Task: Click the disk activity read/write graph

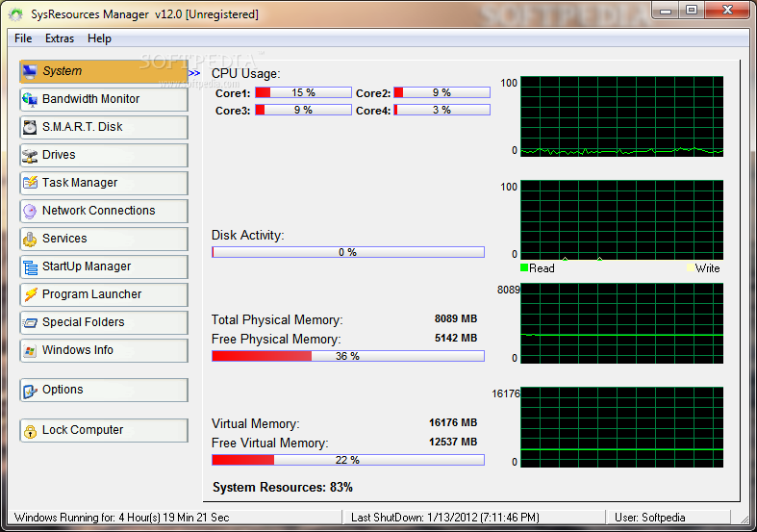Action: pyautogui.click(x=621, y=219)
